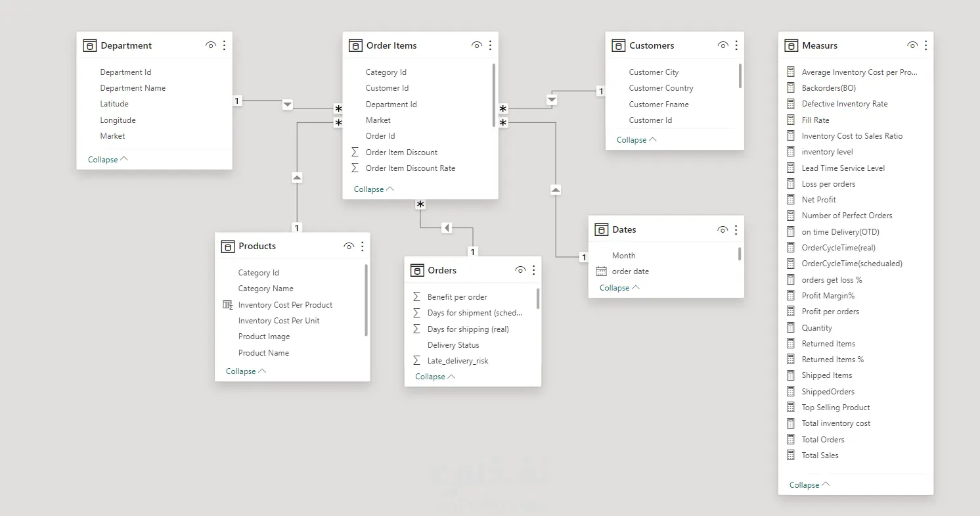Viewport: 980px width, 516px height.
Task: Click the measure icon next to Net Profit
Action: (x=791, y=200)
